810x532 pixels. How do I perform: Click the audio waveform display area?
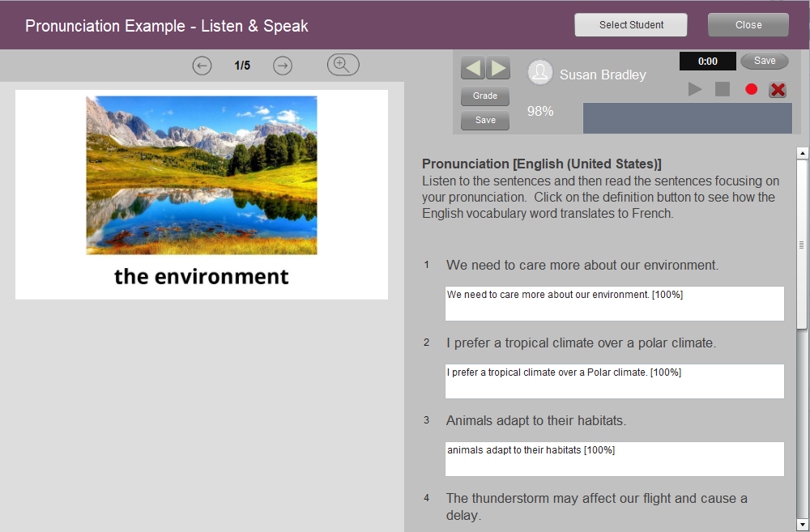click(687, 118)
